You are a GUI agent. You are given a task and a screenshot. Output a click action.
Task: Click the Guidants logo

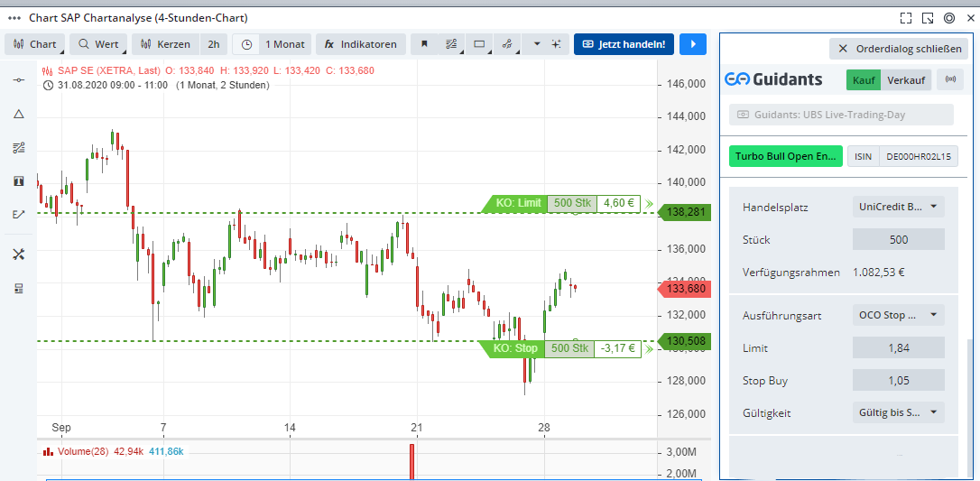(773, 79)
